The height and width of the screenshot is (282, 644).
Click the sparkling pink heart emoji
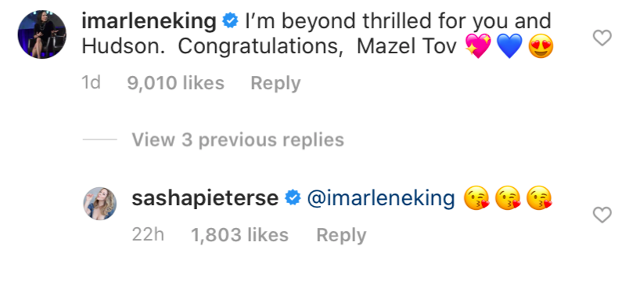[x=478, y=46]
